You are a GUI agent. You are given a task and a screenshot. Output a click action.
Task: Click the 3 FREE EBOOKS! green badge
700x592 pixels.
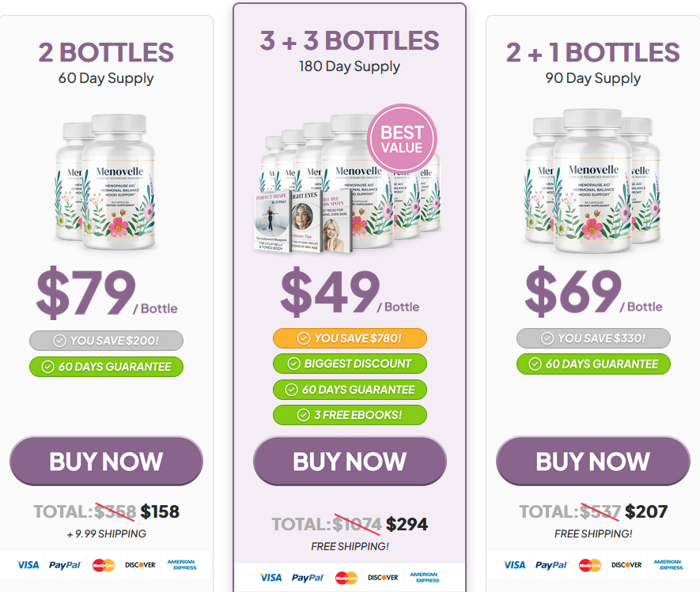[350, 415]
